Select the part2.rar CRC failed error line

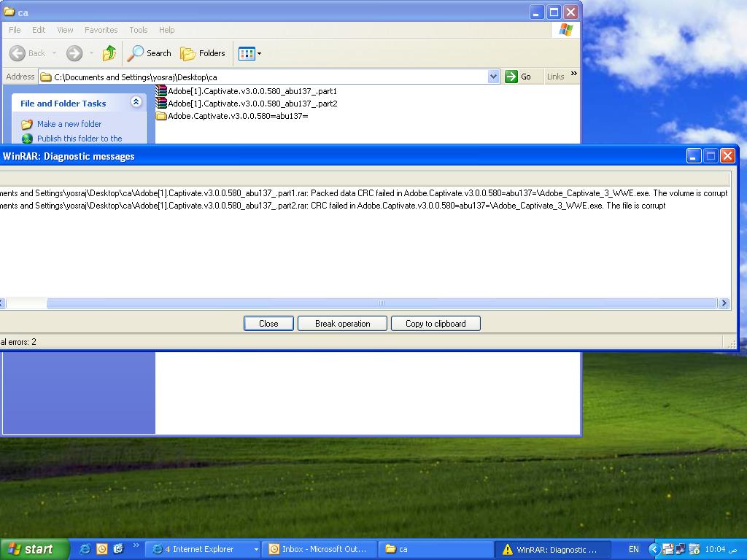[333, 206]
